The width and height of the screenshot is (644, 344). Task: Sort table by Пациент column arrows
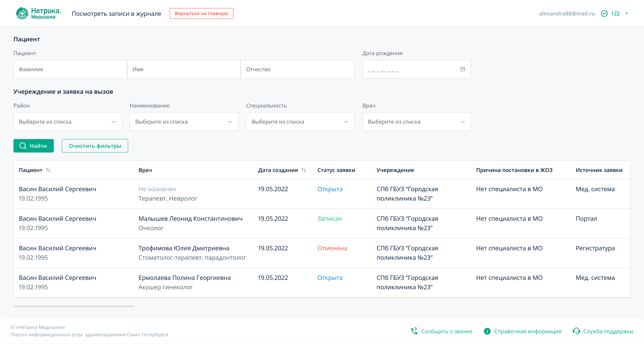click(x=48, y=170)
